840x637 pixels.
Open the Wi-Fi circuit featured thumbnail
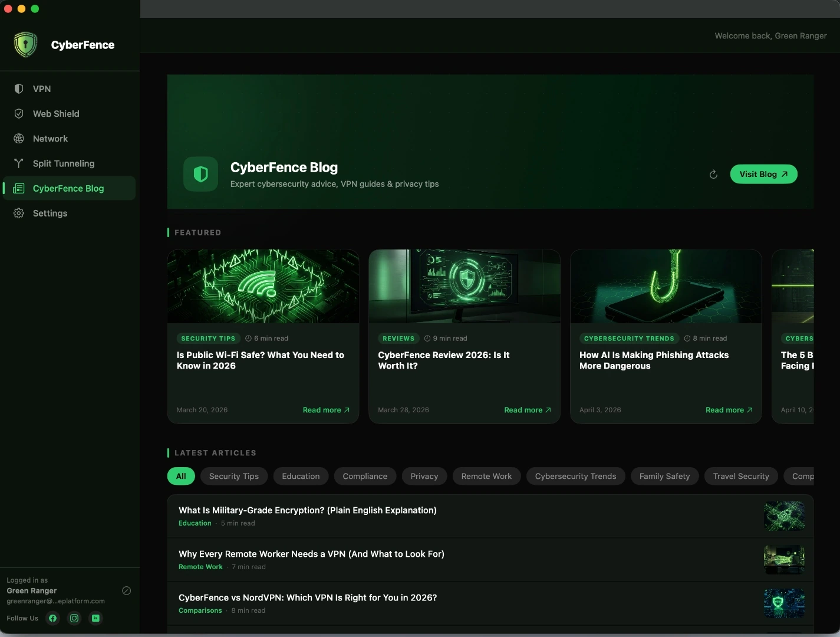tap(263, 286)
